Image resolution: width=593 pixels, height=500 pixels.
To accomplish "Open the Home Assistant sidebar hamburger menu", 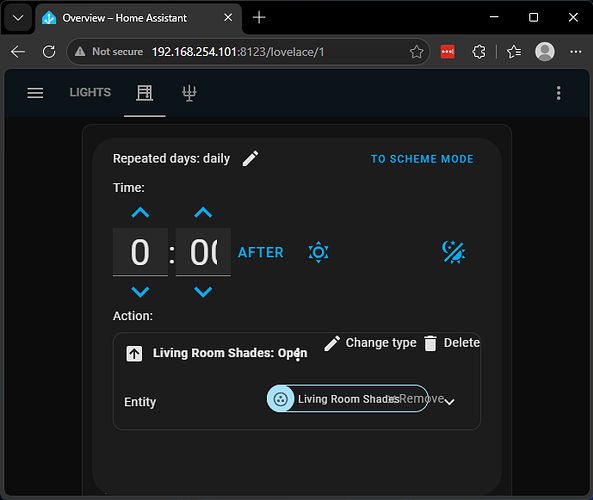I will pyautogui.click(x=35, y=93).
